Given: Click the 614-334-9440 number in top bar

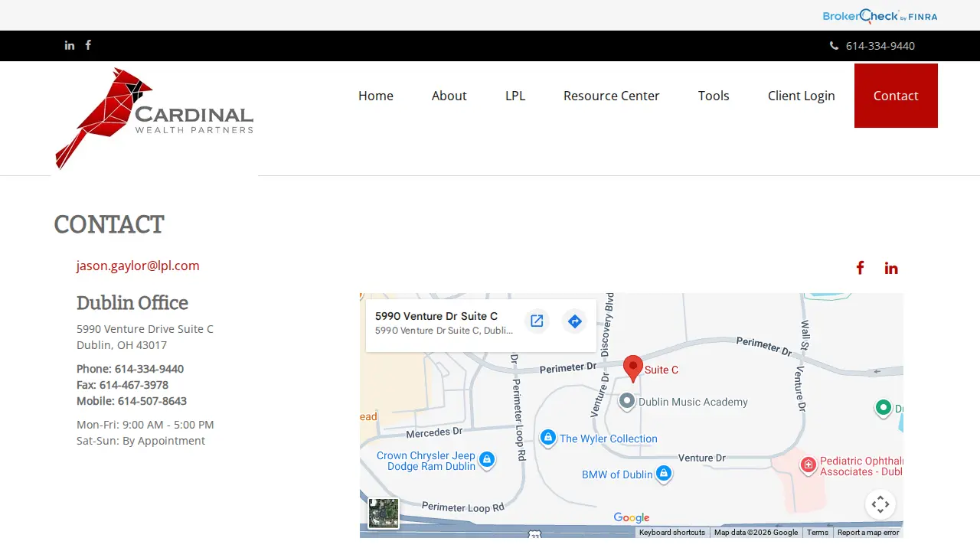Looking at the screenshot, I should pyautogui.click(x=880, y=46).
